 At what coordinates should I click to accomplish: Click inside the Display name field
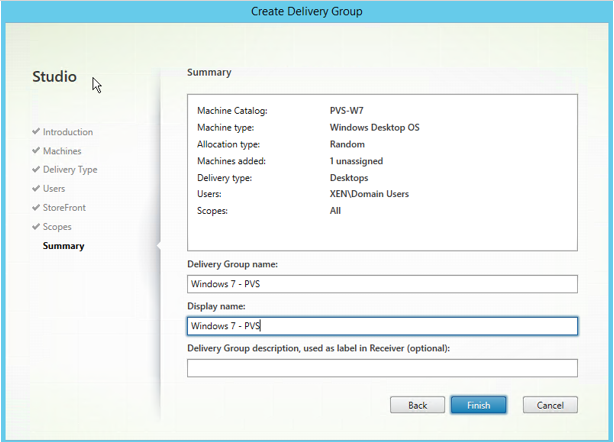click(382, 326)
